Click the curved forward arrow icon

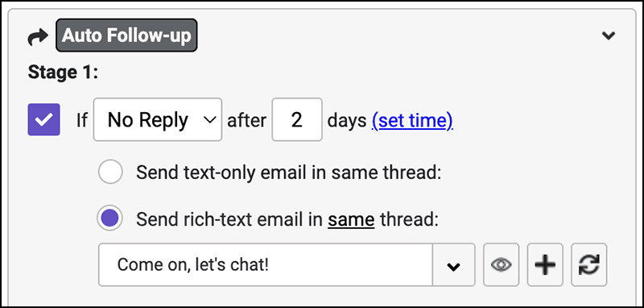point(38,36)
